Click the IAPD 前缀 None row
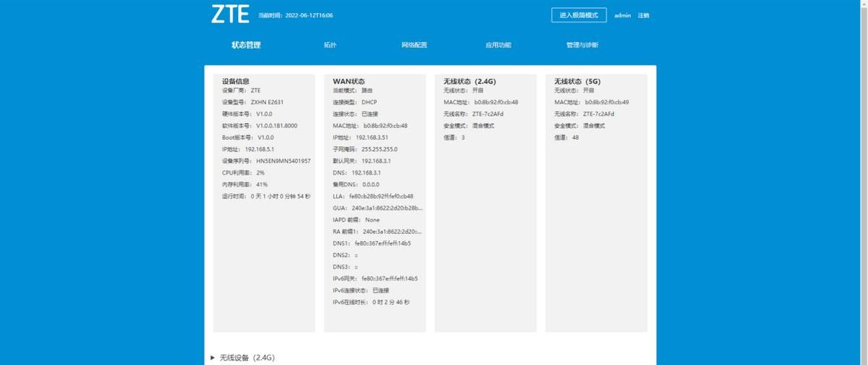This screenshot has height=365, width=868. pos(356,219)
